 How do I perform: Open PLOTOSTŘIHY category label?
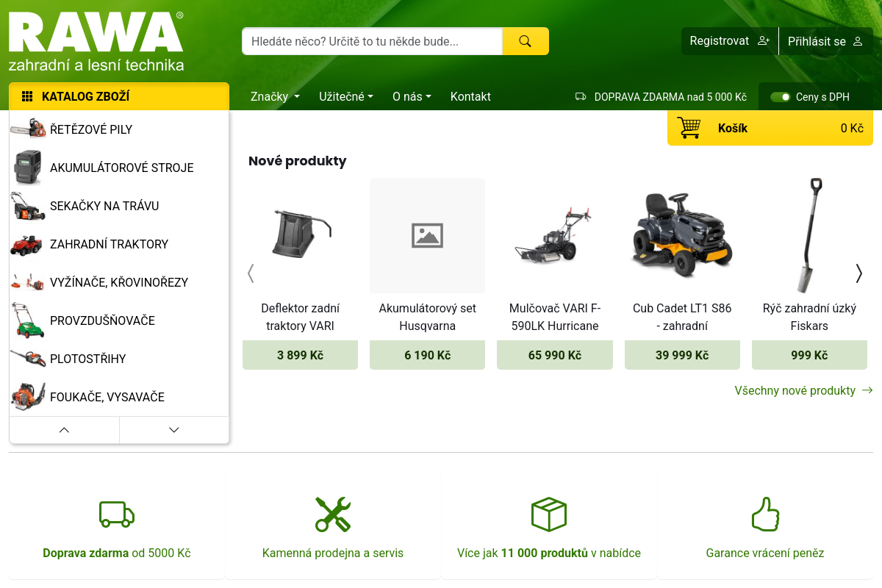(88, 359)
